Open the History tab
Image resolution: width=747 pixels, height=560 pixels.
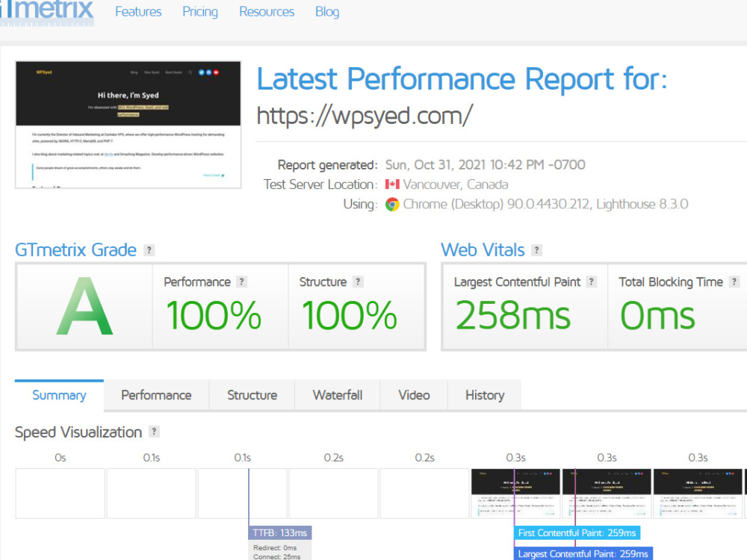(x=485, y=395)
